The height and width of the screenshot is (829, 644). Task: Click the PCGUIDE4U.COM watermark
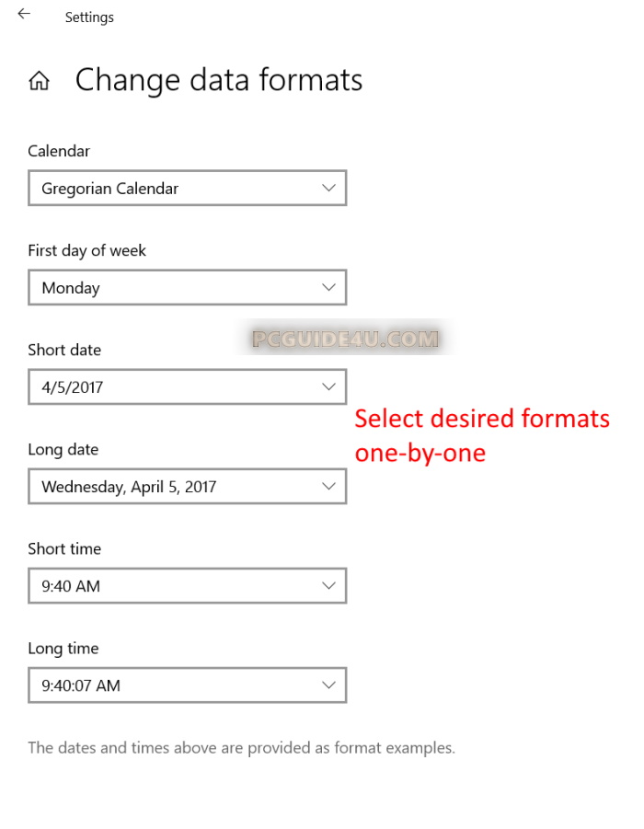coord(345,339)
